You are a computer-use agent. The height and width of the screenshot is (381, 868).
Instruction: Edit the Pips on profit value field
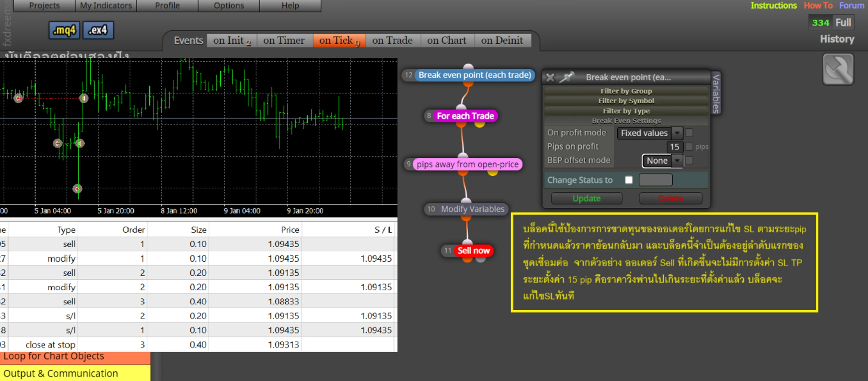[x=675, y=147]
